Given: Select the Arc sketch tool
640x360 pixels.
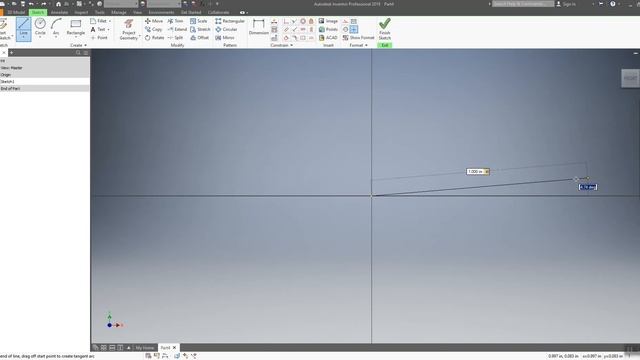Looking at the screenshot, I should [56, 28].
